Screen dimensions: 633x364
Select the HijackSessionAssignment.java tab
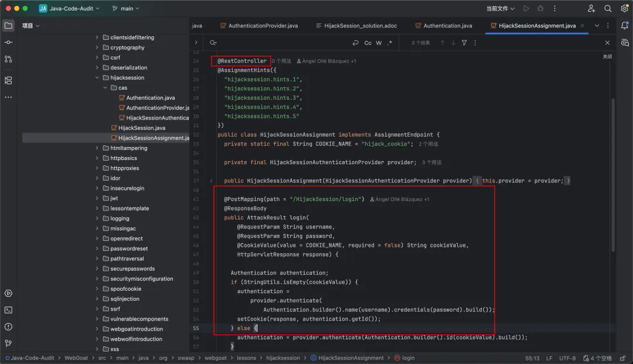(x=537, y=25)
